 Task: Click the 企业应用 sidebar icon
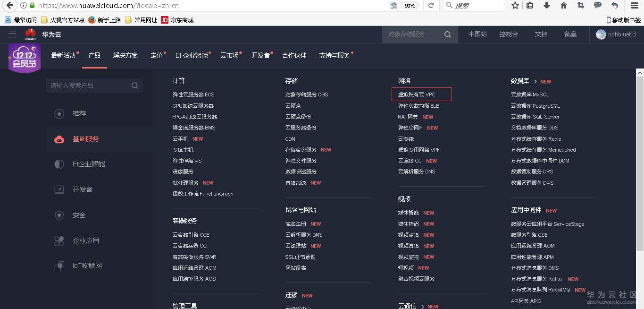click(59, 240)
